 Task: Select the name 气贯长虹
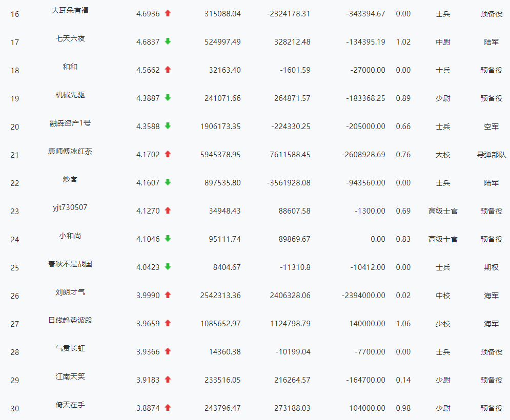[x=70, y=348]
